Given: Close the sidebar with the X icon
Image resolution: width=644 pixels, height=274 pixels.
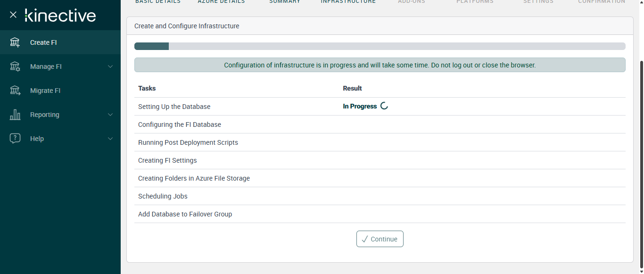Looking at the screenshot, I should click(13, 15).
